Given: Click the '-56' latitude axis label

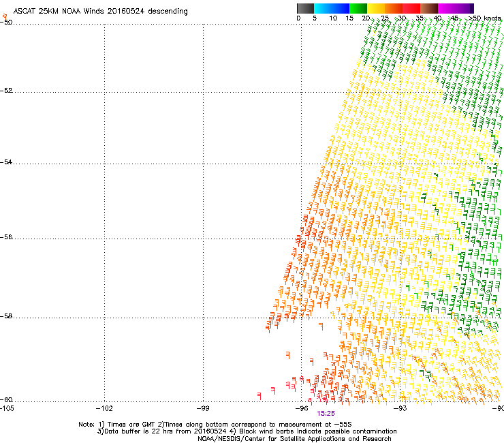Looking at the screenshot, I should [6, 237].
